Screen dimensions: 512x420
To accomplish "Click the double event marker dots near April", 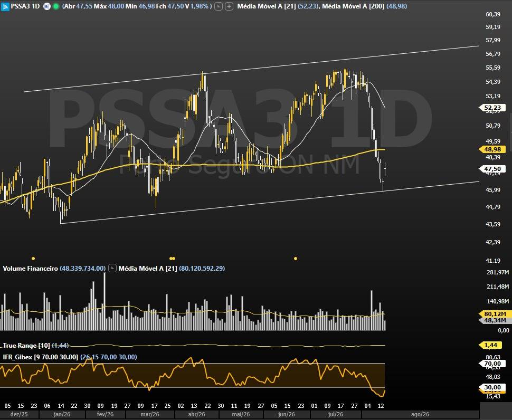I will tap(173, 259).
